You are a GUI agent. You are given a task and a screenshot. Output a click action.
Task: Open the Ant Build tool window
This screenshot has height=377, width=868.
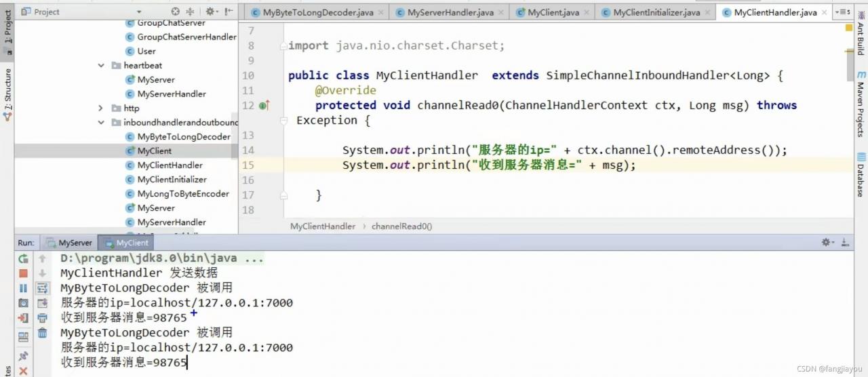coord(861,34)
